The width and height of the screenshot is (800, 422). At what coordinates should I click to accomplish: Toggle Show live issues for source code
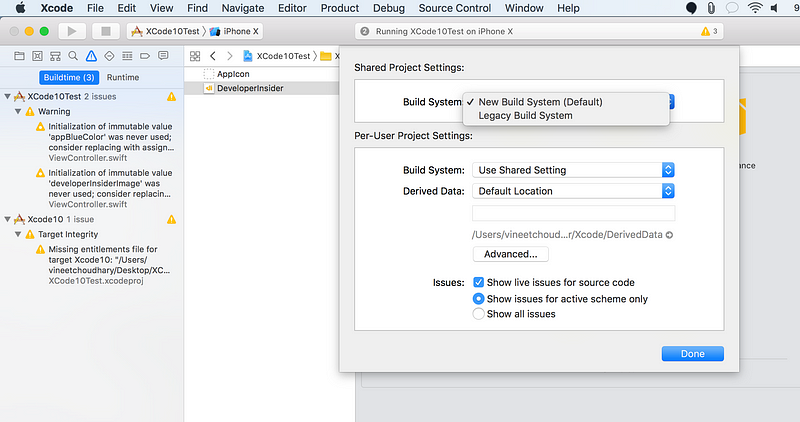pyautogui.click(x=479, y=282)
